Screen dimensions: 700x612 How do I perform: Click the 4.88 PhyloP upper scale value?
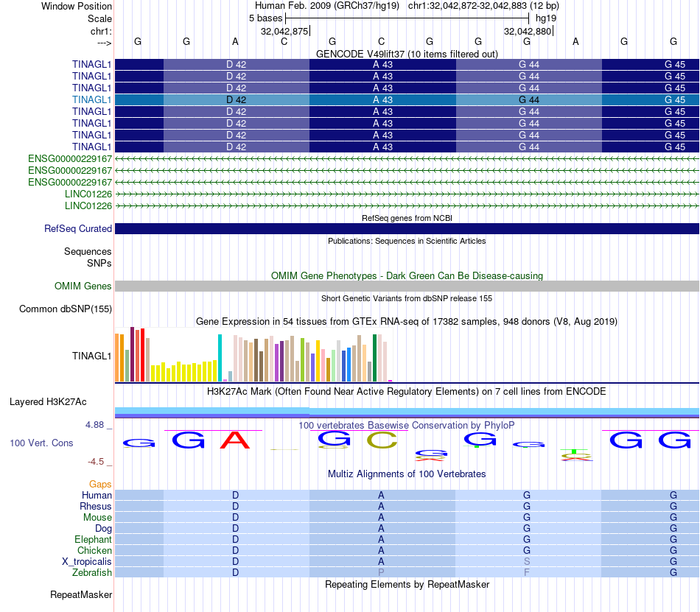[x=94, y=425]
